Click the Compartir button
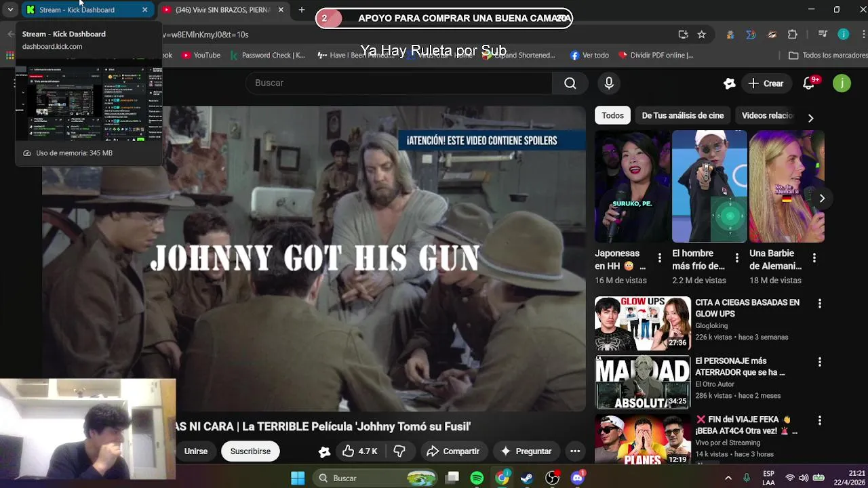Image resolution: width=868 pixels, height=488 pixels. point(452,451)
